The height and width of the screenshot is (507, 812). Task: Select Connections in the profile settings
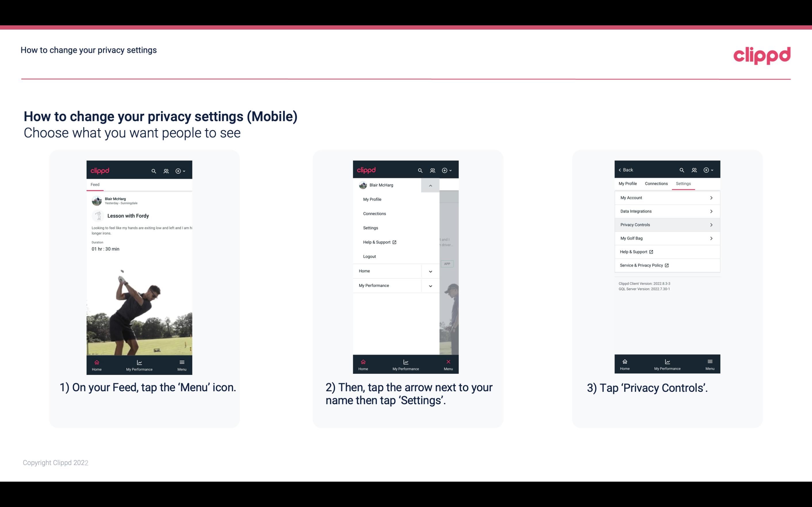[656, 183]
